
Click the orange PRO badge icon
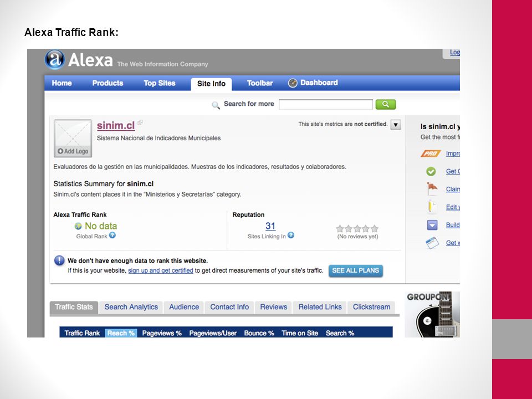[431, 154]
